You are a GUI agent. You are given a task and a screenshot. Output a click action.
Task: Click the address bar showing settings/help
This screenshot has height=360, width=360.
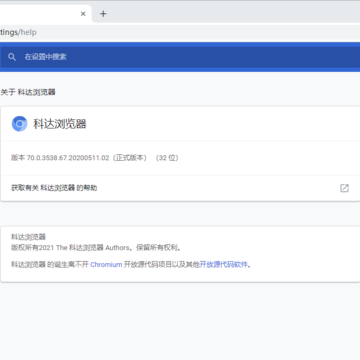click(x=180, y=32)
